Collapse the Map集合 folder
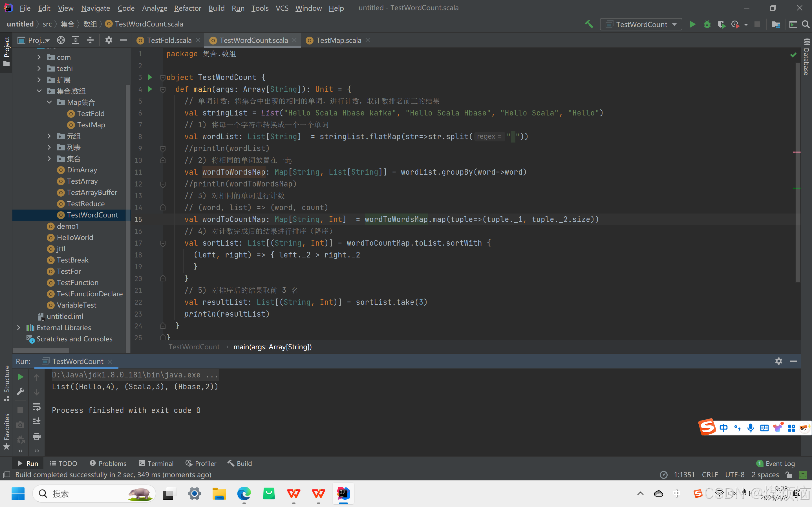The width and height of the screenshot is (812, 507). point(49,102)
